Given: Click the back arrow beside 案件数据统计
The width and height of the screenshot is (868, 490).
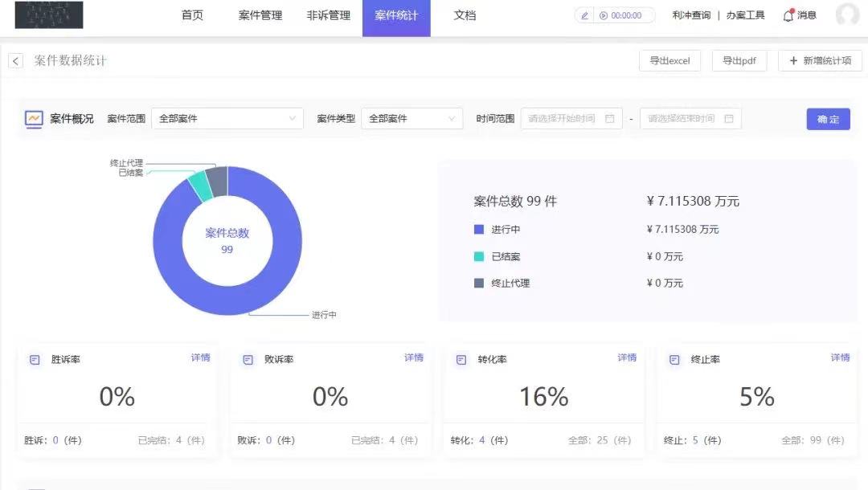Looking at the screenshot, I should point(15,61).
